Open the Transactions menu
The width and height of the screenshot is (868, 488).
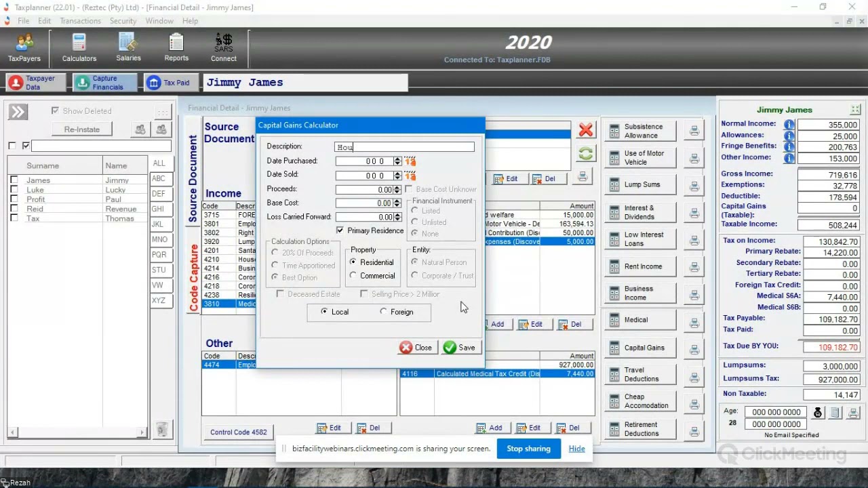[x=80, y=21]
